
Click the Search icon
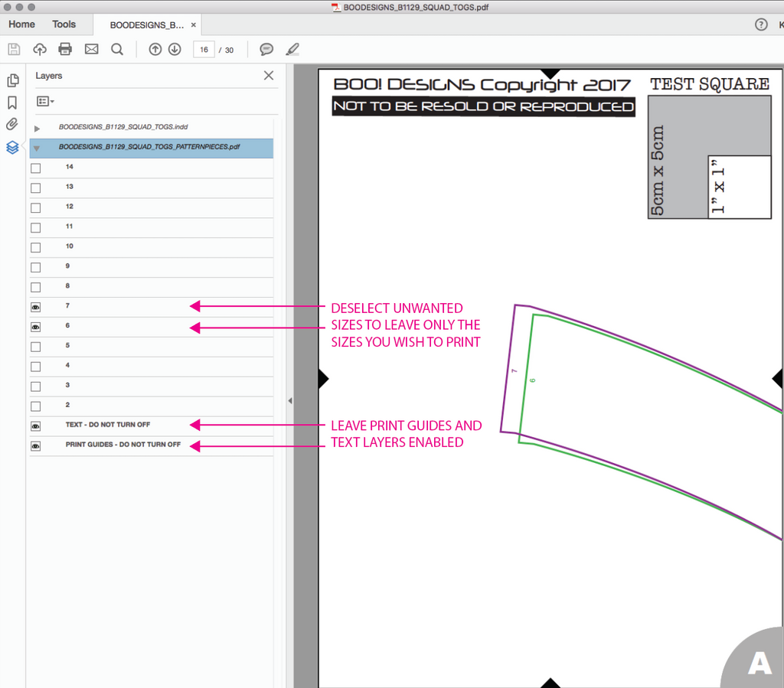[116, 49]
